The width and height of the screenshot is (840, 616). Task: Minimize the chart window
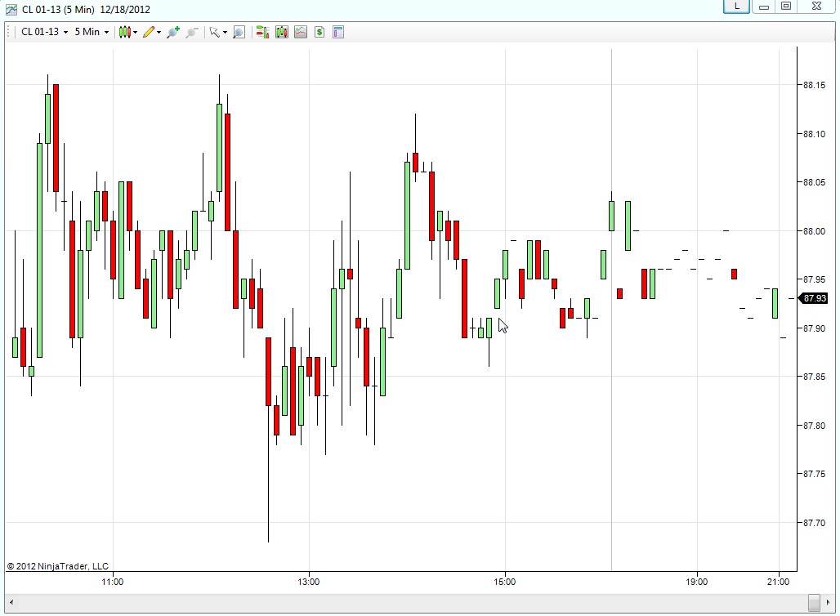pyautogui.click(x=765, y=7)
